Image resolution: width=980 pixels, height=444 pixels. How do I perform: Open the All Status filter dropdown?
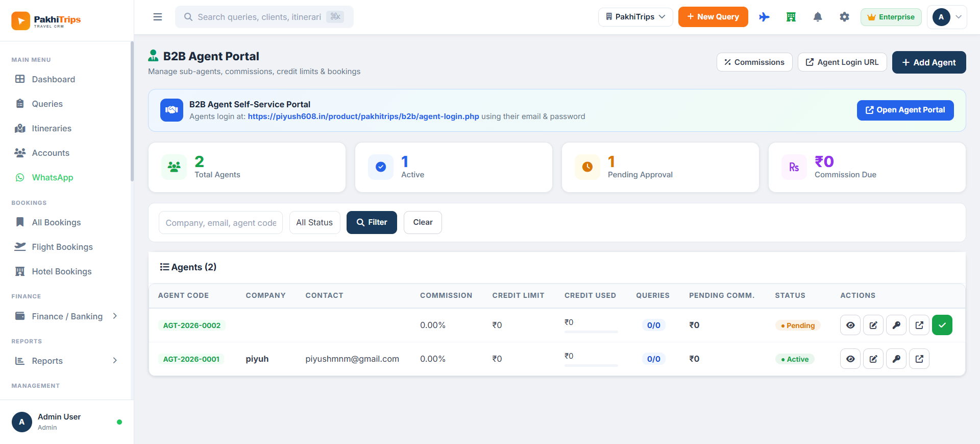tap(314, 222)
